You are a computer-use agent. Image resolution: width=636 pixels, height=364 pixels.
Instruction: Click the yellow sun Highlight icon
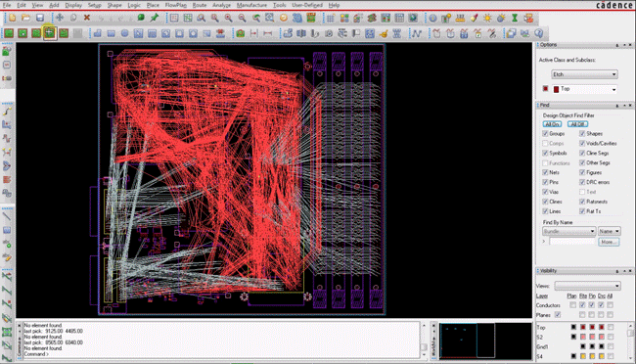tap(487, 18)
